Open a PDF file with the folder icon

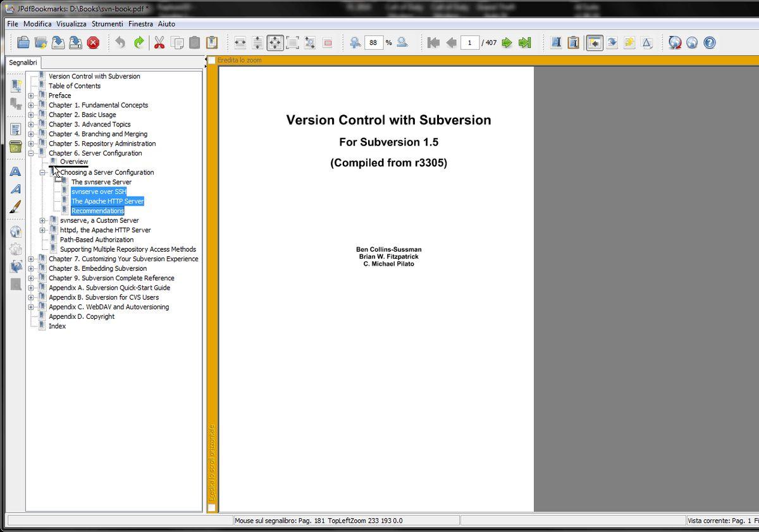tap(23, 42)
